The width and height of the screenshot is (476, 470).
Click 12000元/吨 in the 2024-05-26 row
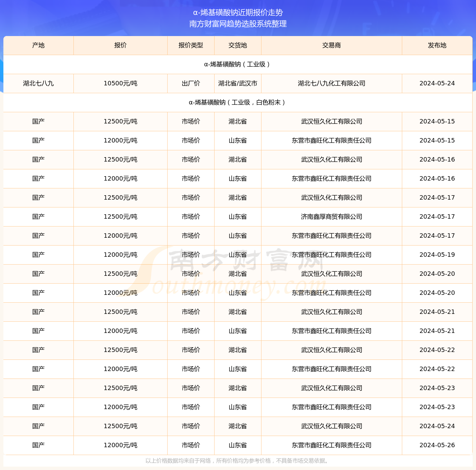[x=120, y=445]
